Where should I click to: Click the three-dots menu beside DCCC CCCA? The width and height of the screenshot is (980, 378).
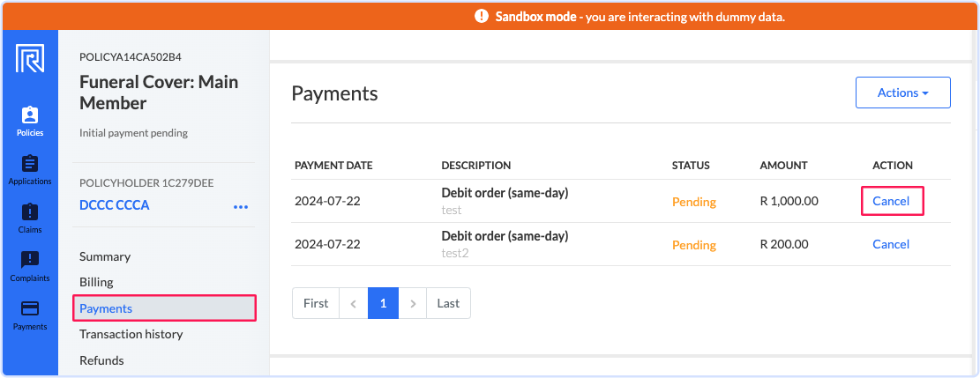[241, 207]
